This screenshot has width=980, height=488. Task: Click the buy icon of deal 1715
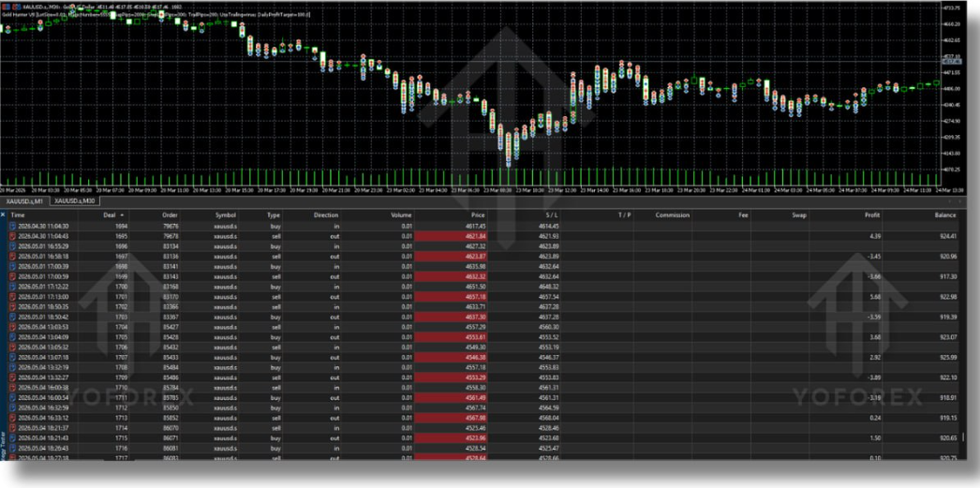(x=12, y=437)
